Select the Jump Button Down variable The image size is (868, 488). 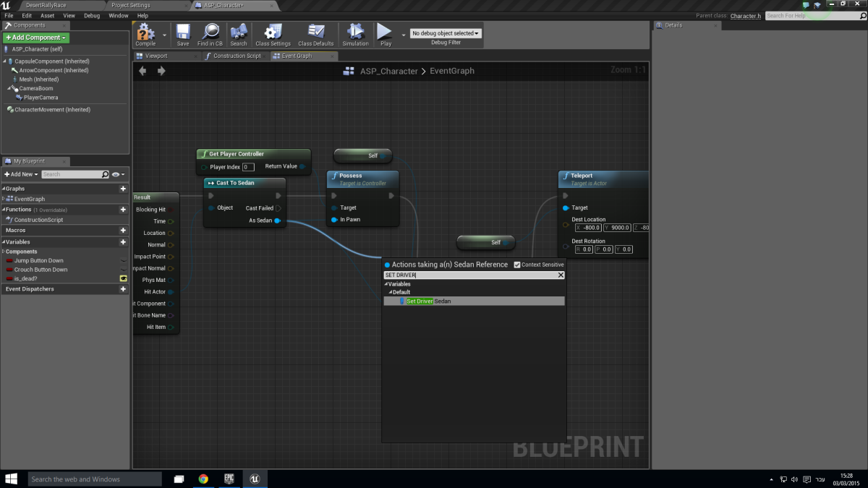38,260
